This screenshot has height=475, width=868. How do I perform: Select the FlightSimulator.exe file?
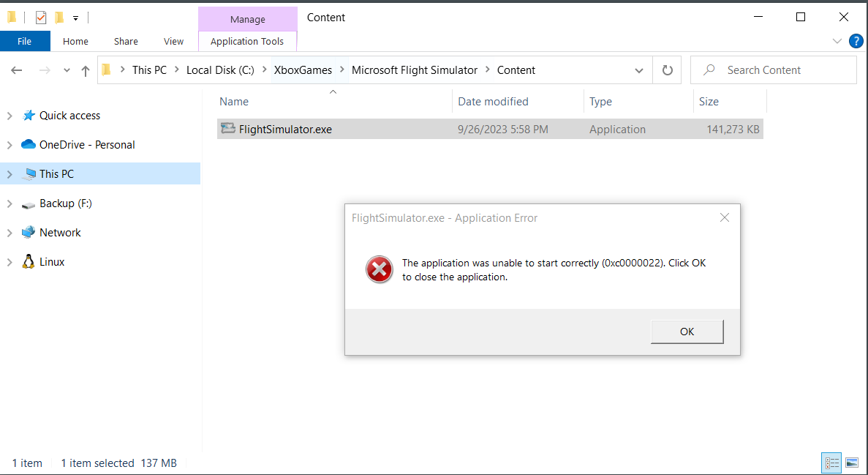pyautogui.click(x=490, y=129)
